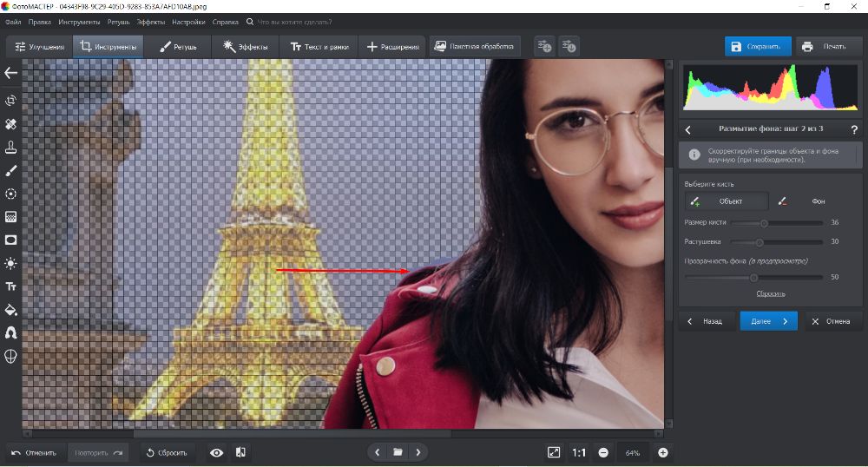Click the Сбросить link in brush panel
Image resolution: width=868 pixels, height=467 pixels.
[771, 293]
